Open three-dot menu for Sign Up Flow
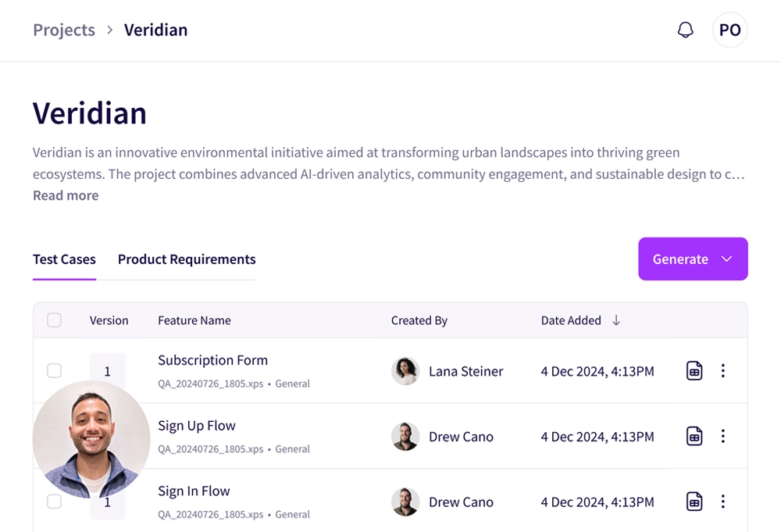Viewport: 781px width, 532px height. pos(723,437)
